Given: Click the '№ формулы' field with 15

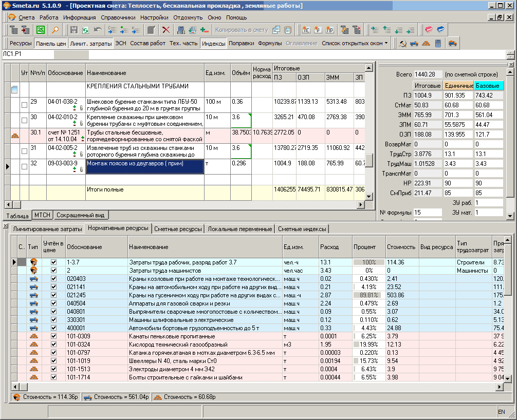Looking at the screenshot, I should [x=428, y=213].
